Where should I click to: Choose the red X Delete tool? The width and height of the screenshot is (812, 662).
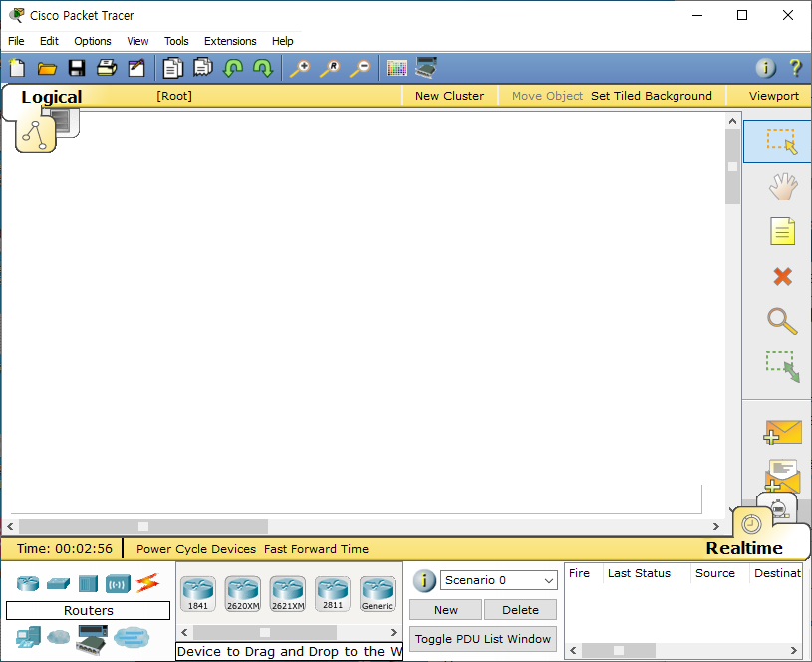point(782,277)
